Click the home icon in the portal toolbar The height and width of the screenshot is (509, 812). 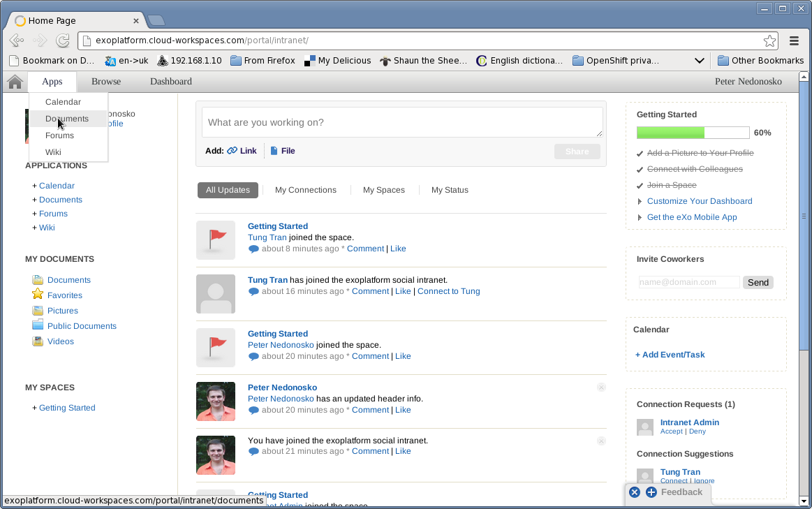tap(15, 82)
